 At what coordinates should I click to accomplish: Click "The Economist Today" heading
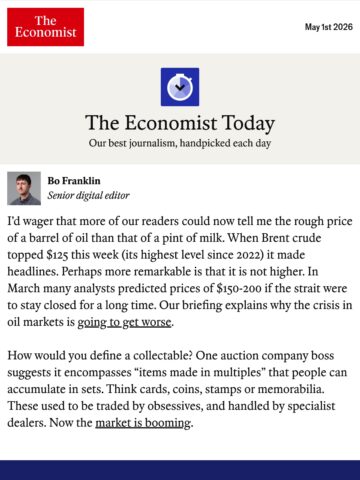[180, 123]
